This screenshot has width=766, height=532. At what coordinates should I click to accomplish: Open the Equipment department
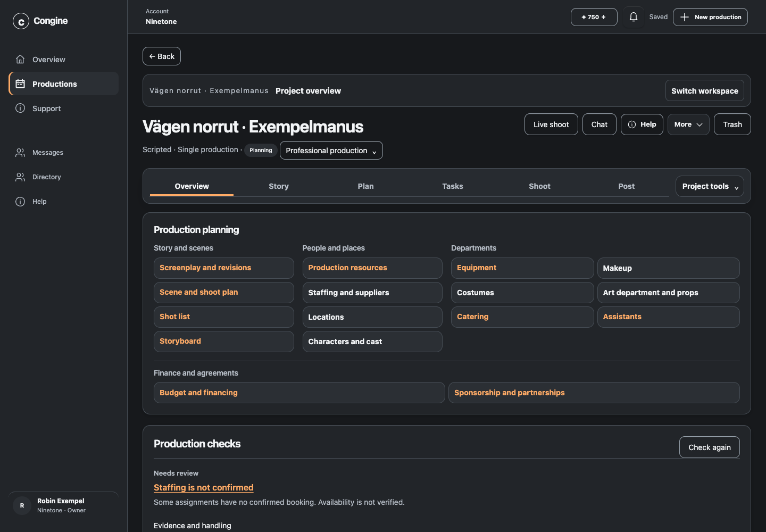click(522, 268)
